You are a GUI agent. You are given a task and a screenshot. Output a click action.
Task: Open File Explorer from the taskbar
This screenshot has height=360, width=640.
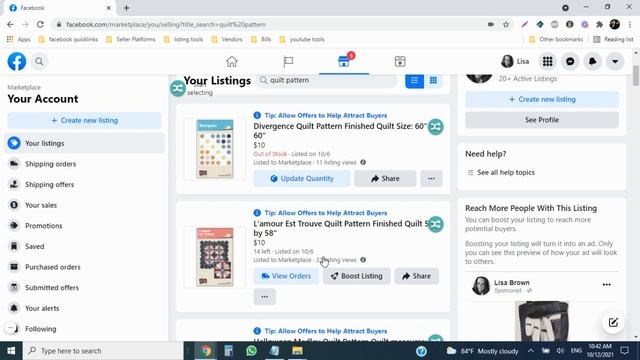pos(297,351)
